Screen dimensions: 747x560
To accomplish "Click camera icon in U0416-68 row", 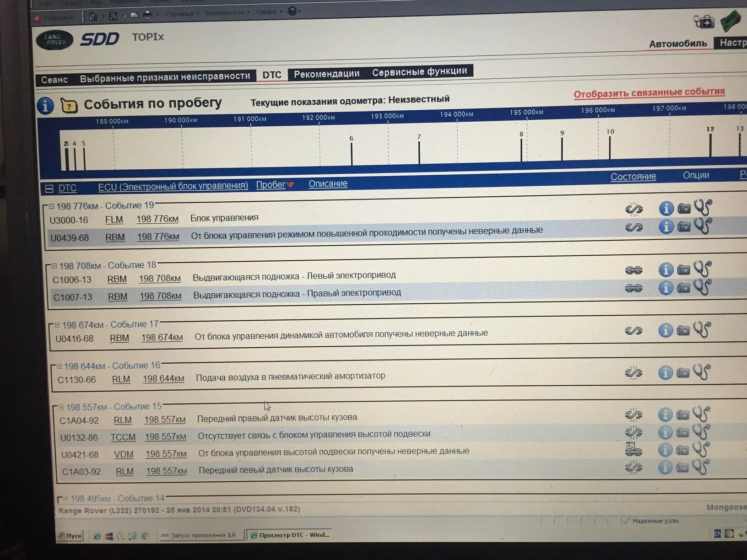I will [683, 330].
